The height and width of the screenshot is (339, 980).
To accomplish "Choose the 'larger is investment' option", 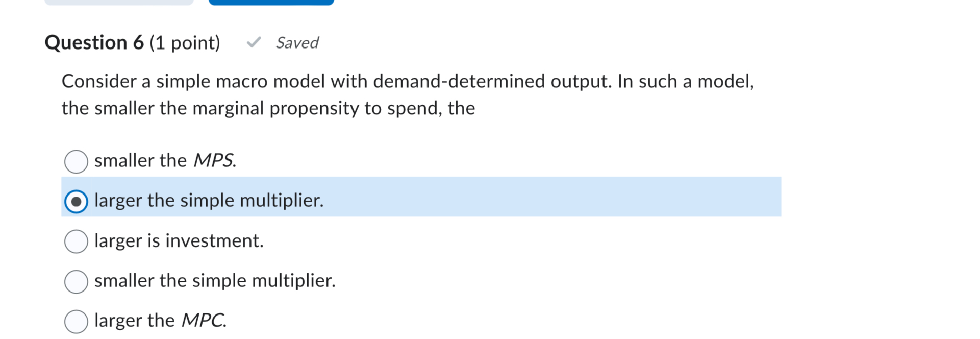I will point(76,241).
